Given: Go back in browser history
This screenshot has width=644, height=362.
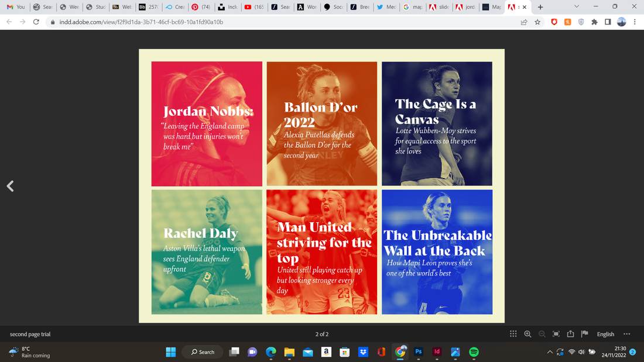Looking at the screenshot, I should (9, 22).
